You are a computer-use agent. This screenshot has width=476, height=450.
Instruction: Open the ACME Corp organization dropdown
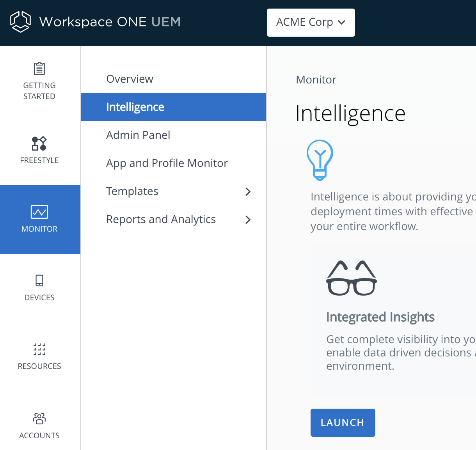pyautogui.click(x=311, y=22)
